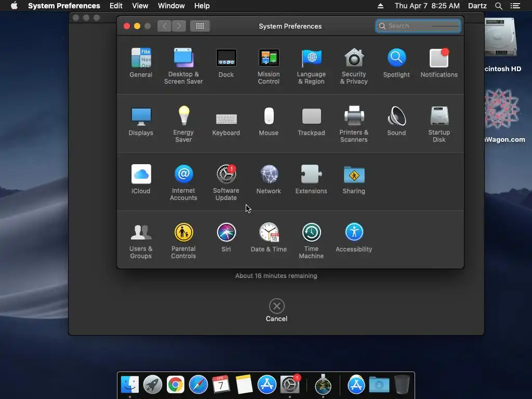Open Energy Saver preferences
Screen dimensions: 532x399
tap(183, 124)
